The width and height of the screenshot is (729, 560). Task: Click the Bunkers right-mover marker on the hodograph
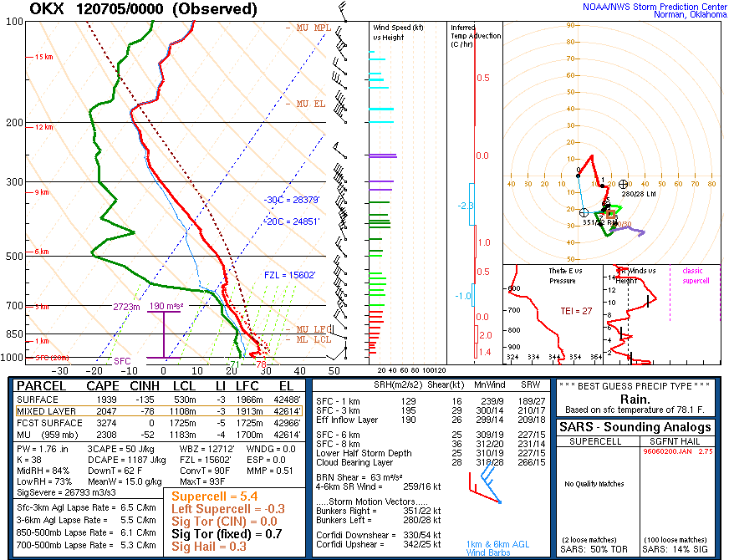[584, 212]
